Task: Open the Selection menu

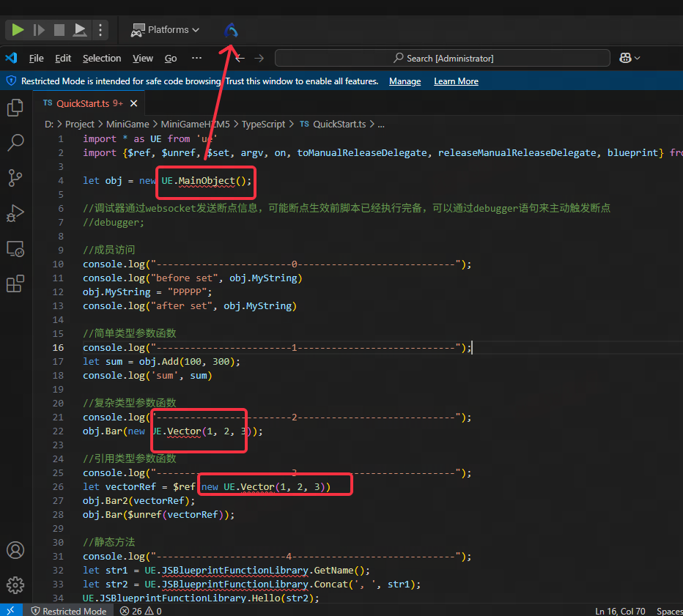Action: (102, 59)
